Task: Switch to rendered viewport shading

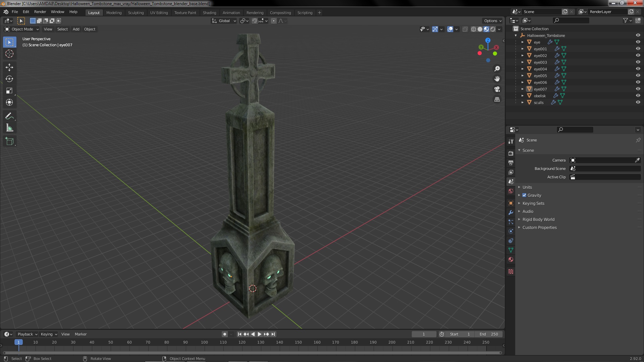Action: click(493, 29)
